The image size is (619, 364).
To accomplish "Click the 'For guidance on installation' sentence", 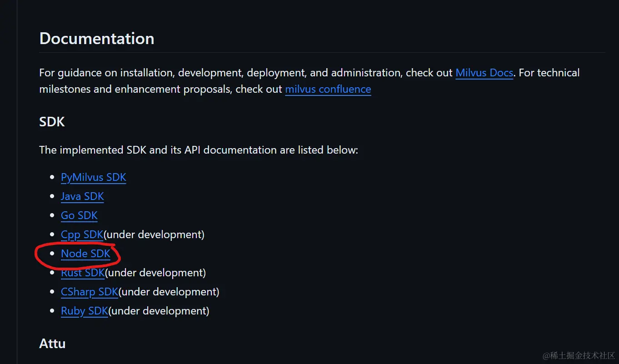I will (309, 81).
